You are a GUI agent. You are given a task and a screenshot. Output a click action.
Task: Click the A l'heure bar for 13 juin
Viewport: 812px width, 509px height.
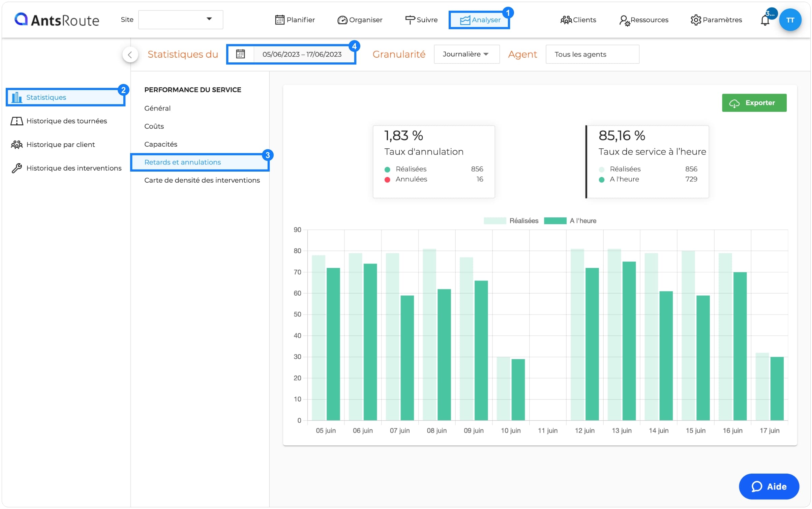click(x=629, y=341)
